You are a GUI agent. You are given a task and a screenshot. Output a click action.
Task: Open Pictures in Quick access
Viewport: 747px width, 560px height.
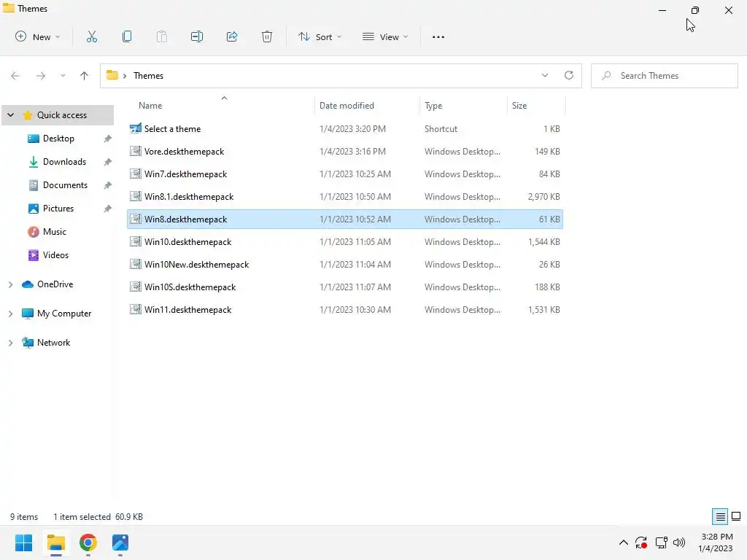(58, 209)
